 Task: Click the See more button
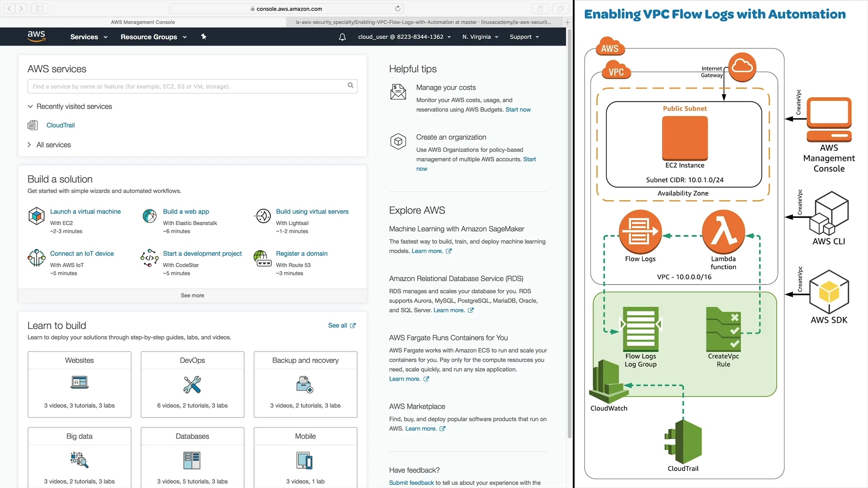point(192,296)
